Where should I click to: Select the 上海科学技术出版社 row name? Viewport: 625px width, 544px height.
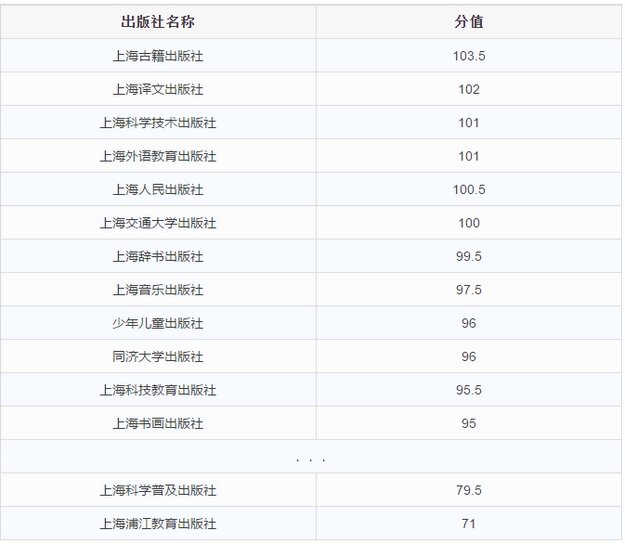(x=158, y=123)
